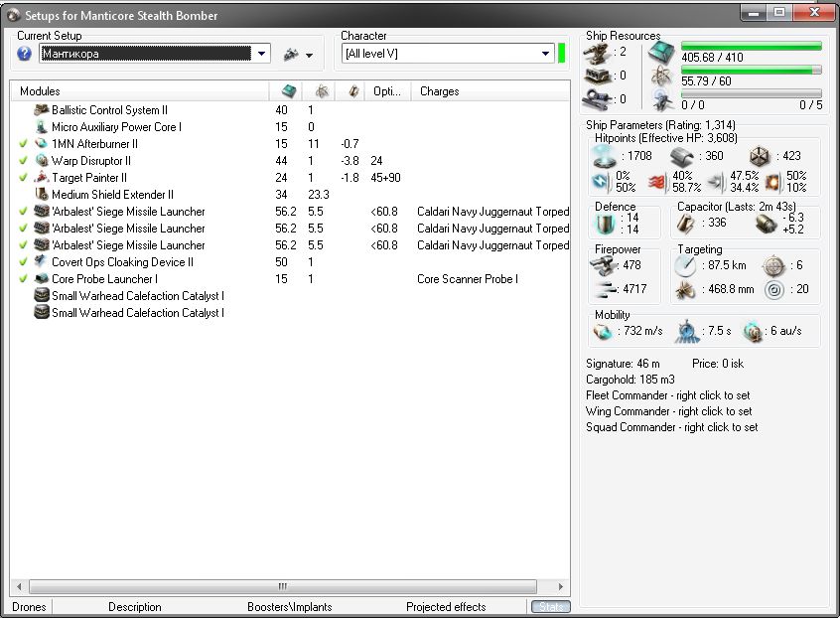This screenshot has width=840, height=618.
Task: Open the Drones tab
Action: point(29,607)
